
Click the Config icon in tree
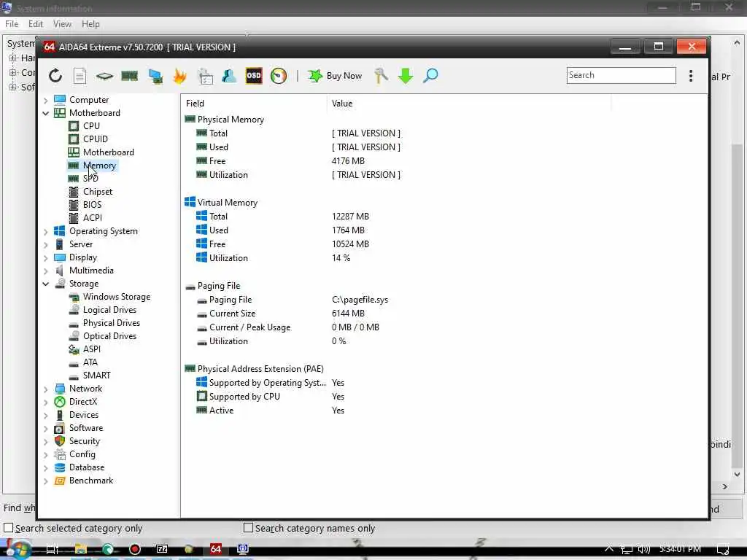60,454
